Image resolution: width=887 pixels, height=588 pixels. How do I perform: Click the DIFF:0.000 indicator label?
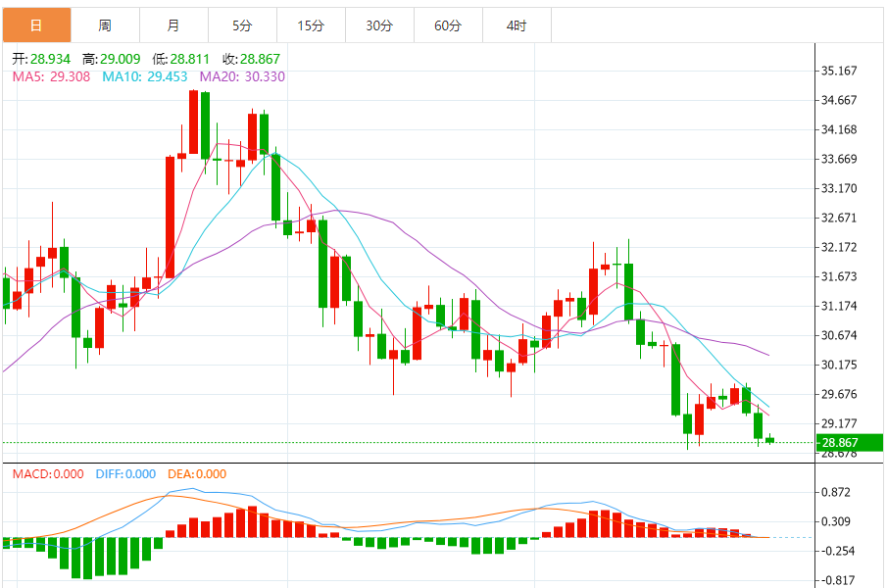[x=125, y=473]
